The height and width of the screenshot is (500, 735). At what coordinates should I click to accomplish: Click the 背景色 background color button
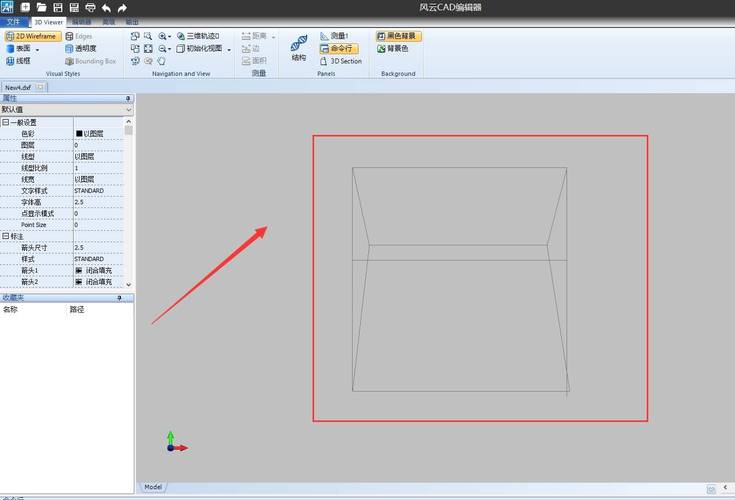click(397, 48)
